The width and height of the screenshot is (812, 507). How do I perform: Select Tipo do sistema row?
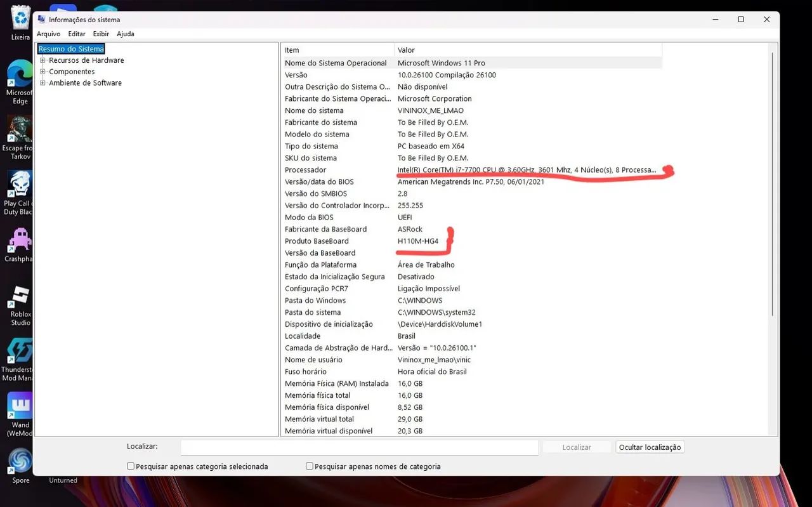472,146
